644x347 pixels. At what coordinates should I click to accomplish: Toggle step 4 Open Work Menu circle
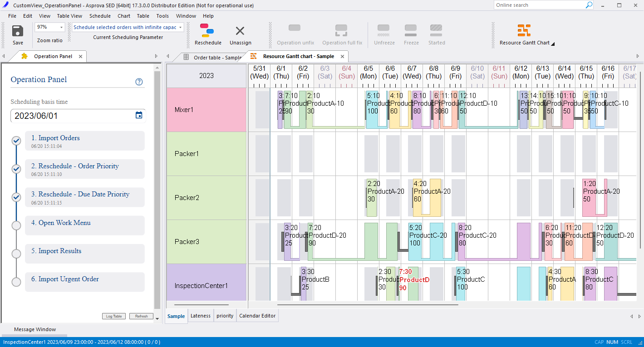coord(16,225)
